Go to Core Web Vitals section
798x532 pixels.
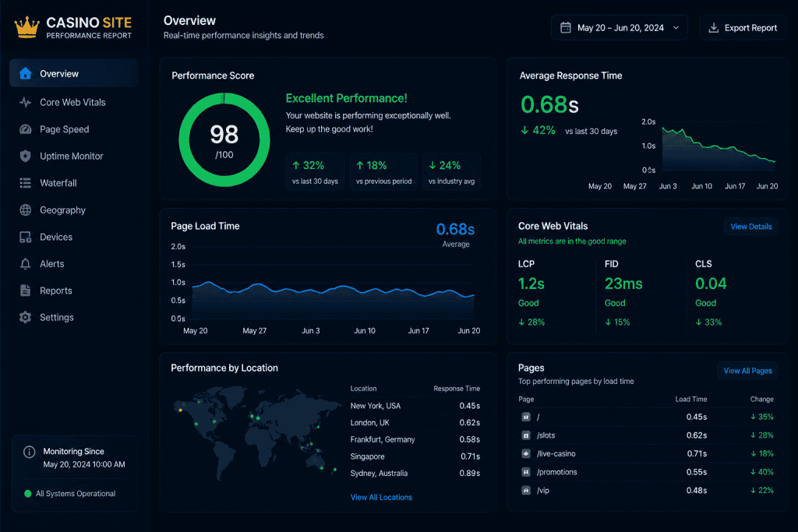click(x=74, y=102)
